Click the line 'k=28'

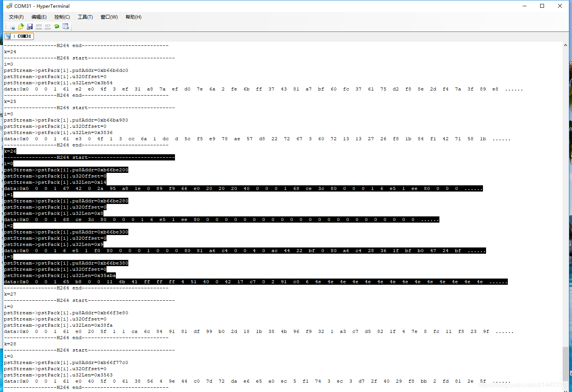point(10,344)
